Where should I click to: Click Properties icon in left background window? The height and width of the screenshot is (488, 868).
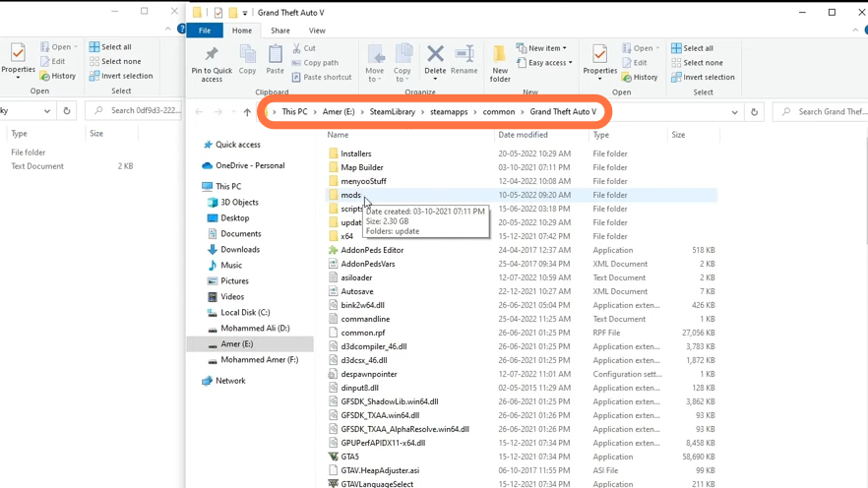pyautogui.click(x=18, y=53)
